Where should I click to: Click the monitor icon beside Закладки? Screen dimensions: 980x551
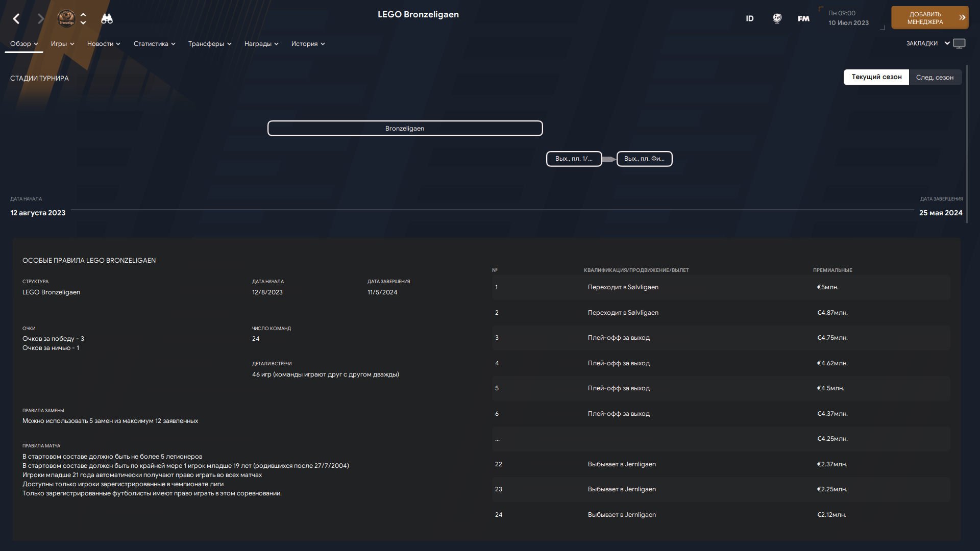[959, 43]
